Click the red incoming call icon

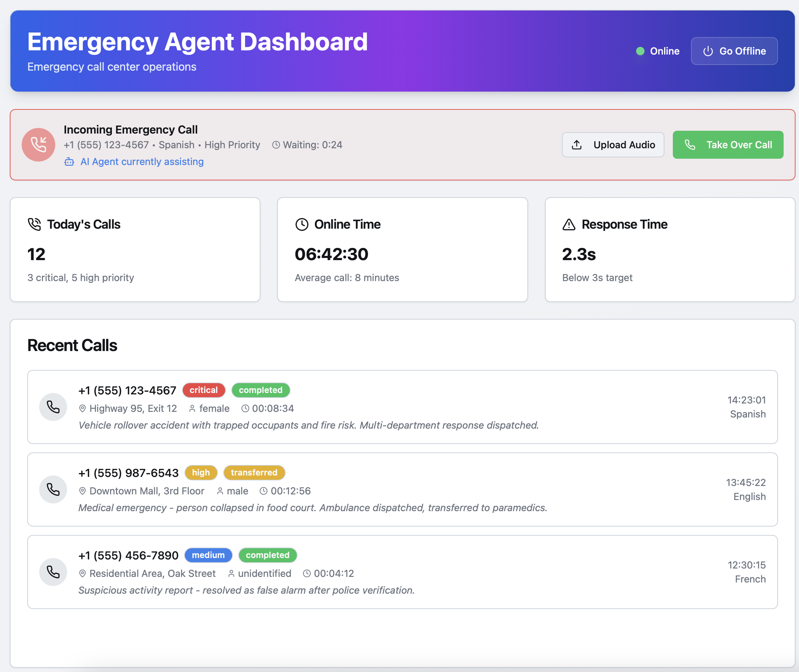38,145
